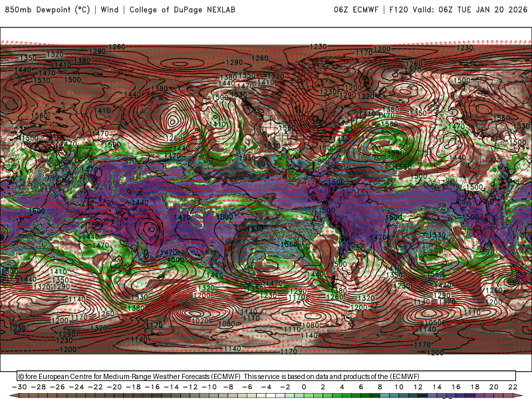The height and width of the screenshot is (399, 532).
Task: Click 'F120 Valid: 06Z TUE JAN 20 2026' text
Action: coord(458,9)
